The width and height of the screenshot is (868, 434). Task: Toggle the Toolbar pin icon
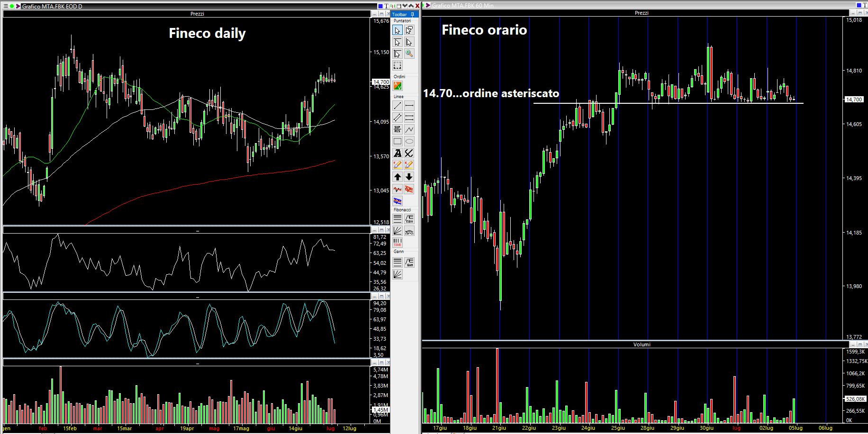coord(413,15)
